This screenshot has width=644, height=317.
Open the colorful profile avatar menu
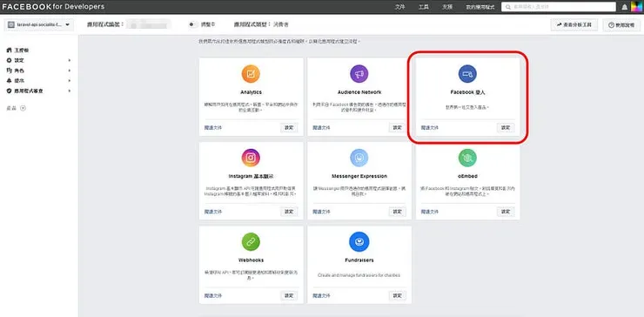pyautogui.click(x=636, y=7)
